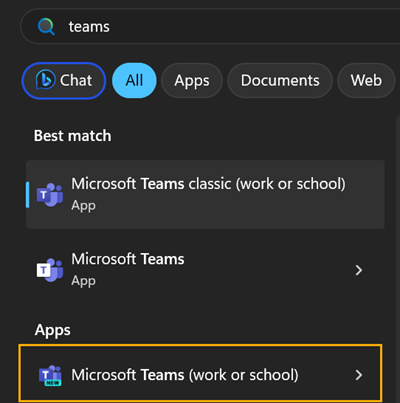
Task: Select the All filter tab
Action: (134, 80)
